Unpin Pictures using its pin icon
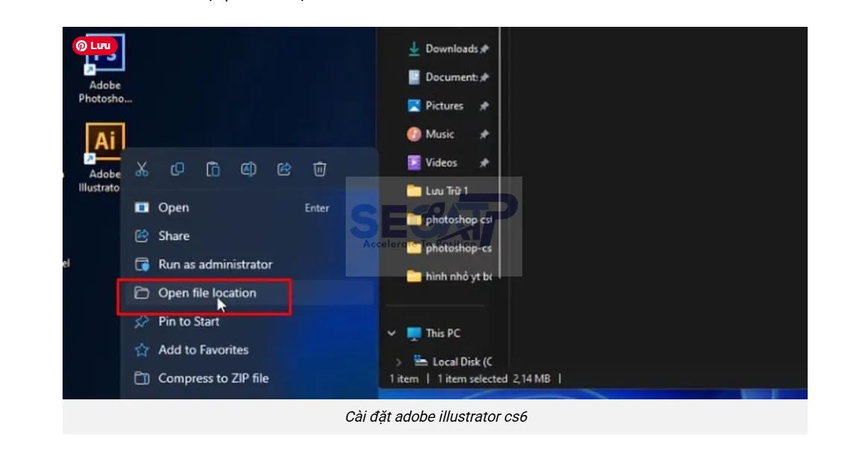The image size is (868, 453). coord(484,107)
